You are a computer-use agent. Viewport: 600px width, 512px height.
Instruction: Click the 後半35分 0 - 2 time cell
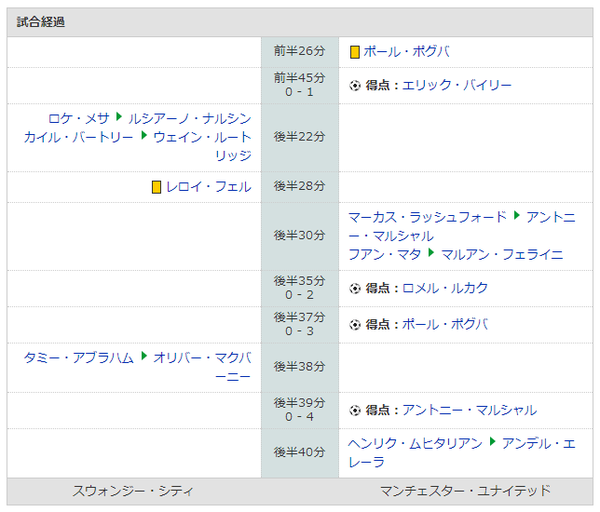(300, 288)
